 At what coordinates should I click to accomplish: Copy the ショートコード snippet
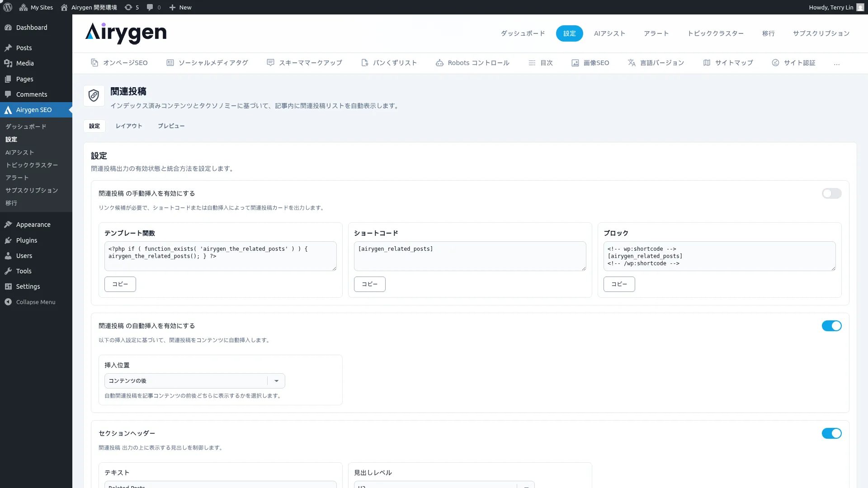click(x=370, y=284)
